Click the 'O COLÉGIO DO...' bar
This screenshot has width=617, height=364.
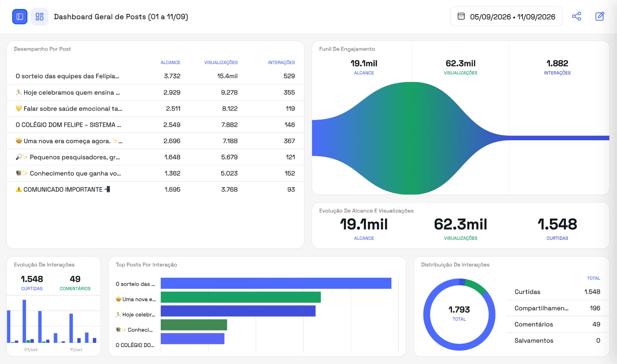pyautogui.click(x=192, y=339)
